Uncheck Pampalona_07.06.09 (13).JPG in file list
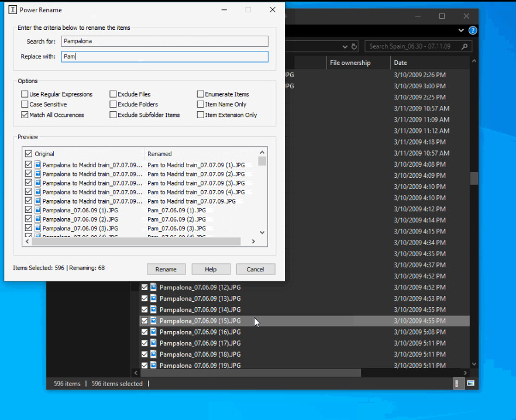 tap(145, 298)
